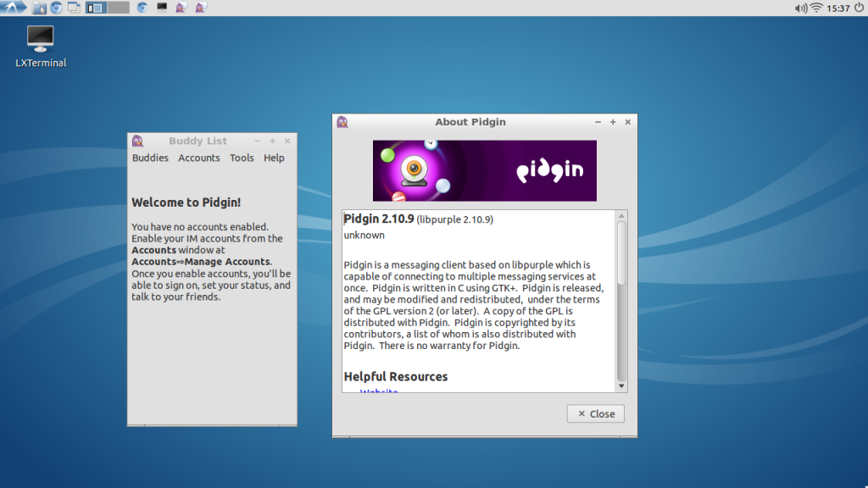Click the "Buddy List" window title
Viewport: 868px width, 488px height.
(198, 141)
